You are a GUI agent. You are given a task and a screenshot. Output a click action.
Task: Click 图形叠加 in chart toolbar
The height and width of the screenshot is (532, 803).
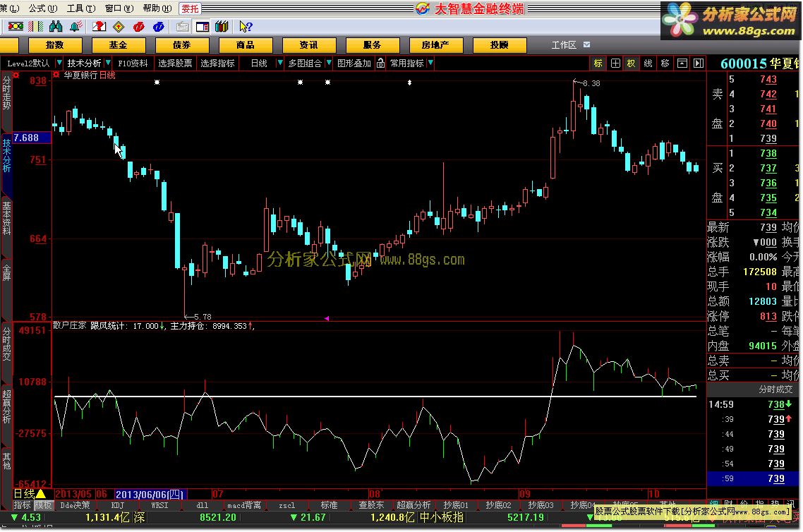click(354, 63)
